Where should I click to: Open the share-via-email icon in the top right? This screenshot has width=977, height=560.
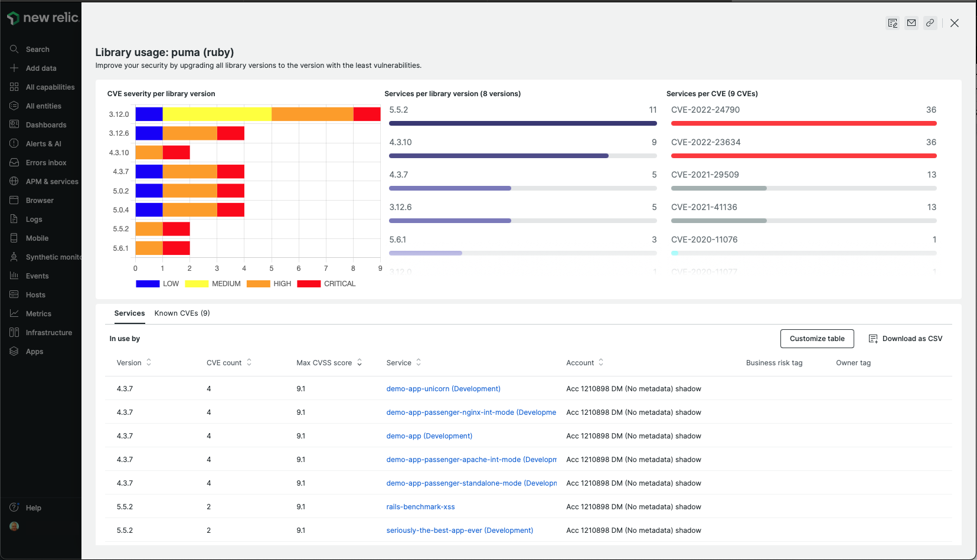[x=911, y=23]
